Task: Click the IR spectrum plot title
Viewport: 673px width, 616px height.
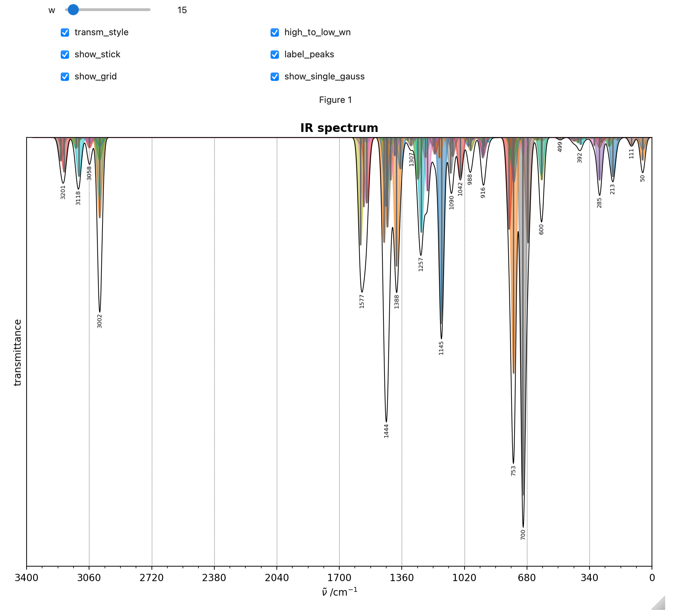Action: (339, 128)
